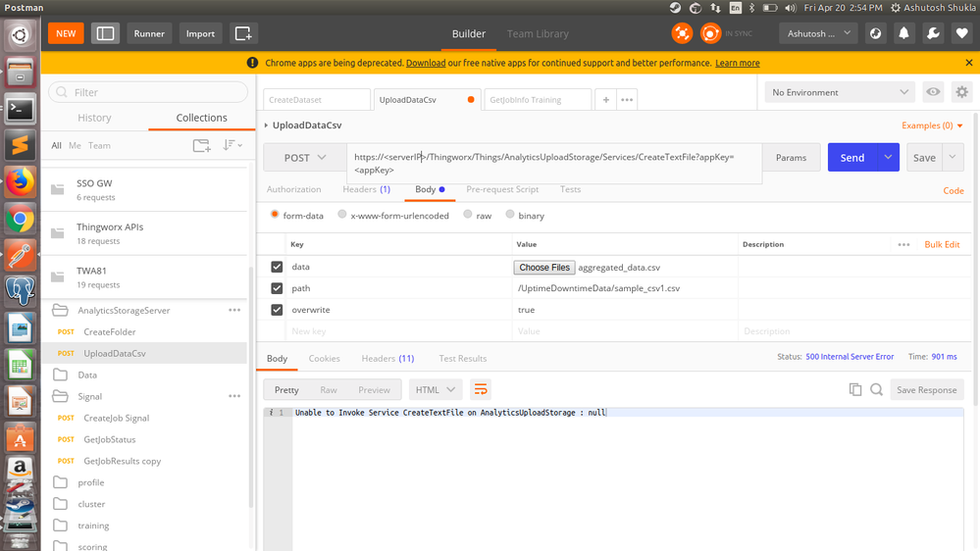Launch Firefox from the Ubuntu dock

(x=20, y=182)
